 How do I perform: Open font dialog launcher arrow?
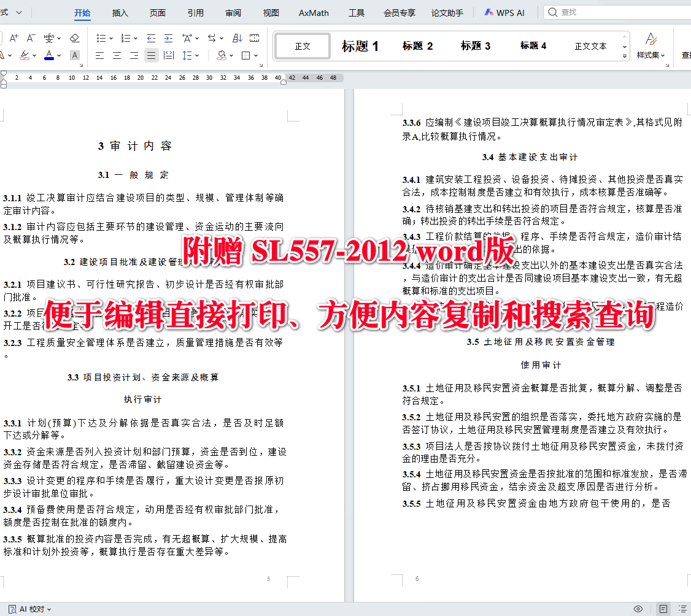(x=81, y=65)
